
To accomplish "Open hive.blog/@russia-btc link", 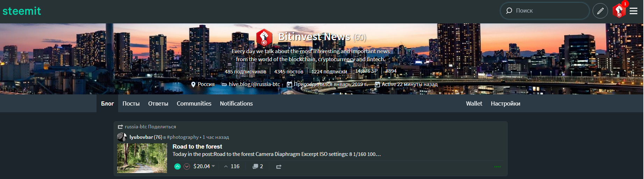I will (x=255, y=84).
